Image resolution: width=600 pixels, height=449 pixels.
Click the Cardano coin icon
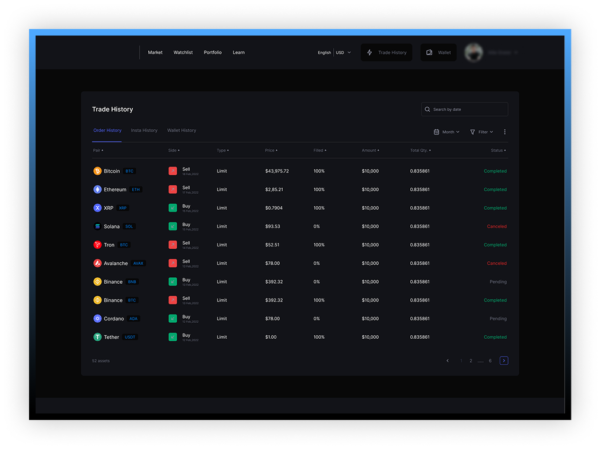click(97, 318)
